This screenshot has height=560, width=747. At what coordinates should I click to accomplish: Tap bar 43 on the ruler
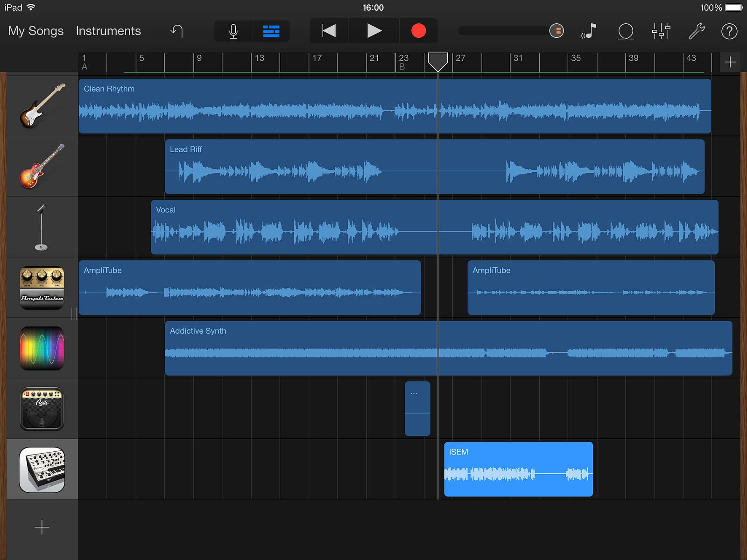click(691, 58)
